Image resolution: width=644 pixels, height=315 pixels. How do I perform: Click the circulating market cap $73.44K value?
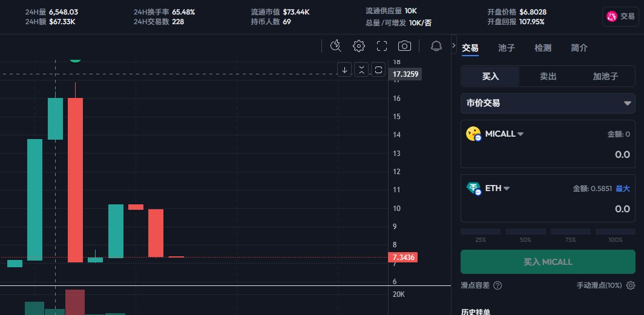coord(296,12)
